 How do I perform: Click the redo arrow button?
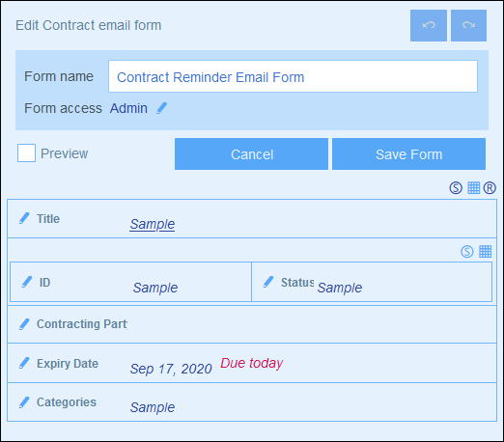coord(468,25)
